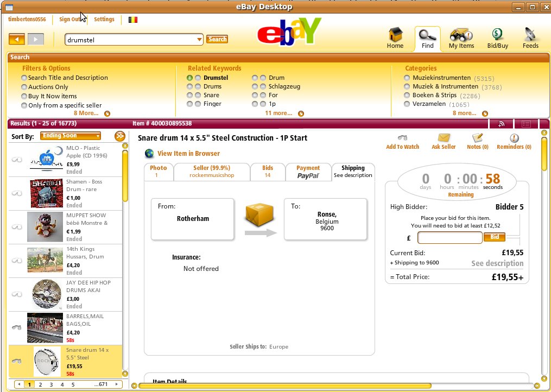Click the item detail horizontal scrollbar
The width and height of the screenshot is (551, 392).
[285, 386]
